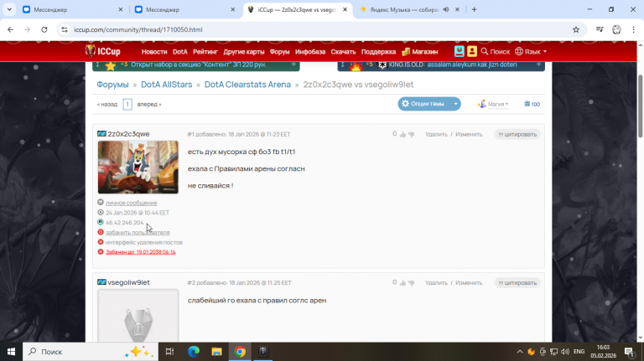Open the notification center icon

coord(629,352)
